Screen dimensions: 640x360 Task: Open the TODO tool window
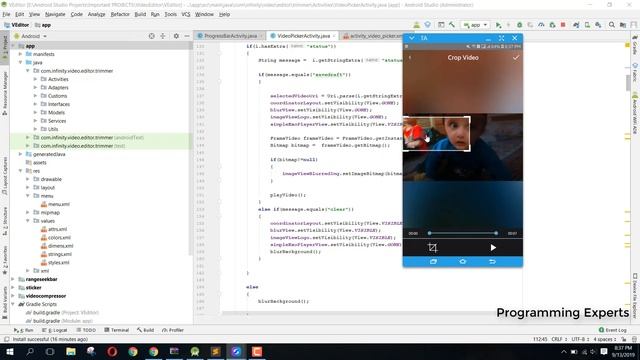coord(86,330)
